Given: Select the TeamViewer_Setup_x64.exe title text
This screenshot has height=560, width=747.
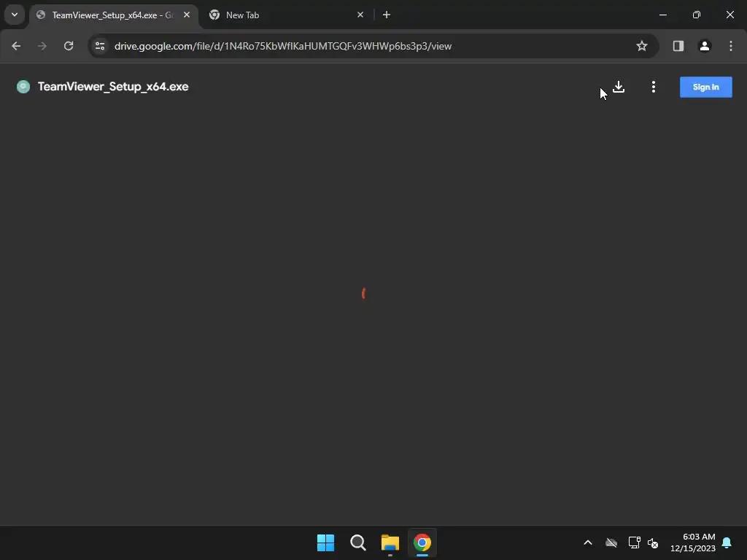Looking at the screenshot, I should 113,87.
